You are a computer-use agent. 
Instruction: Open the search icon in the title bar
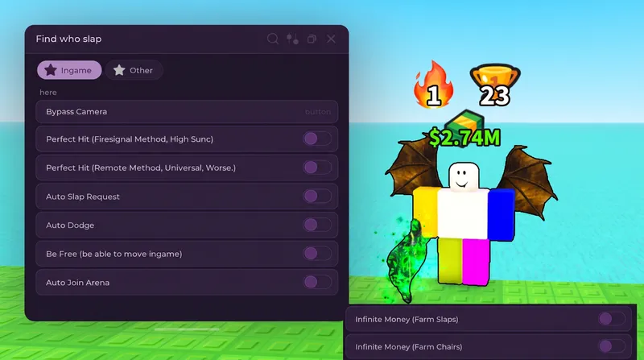click(273, 39)
